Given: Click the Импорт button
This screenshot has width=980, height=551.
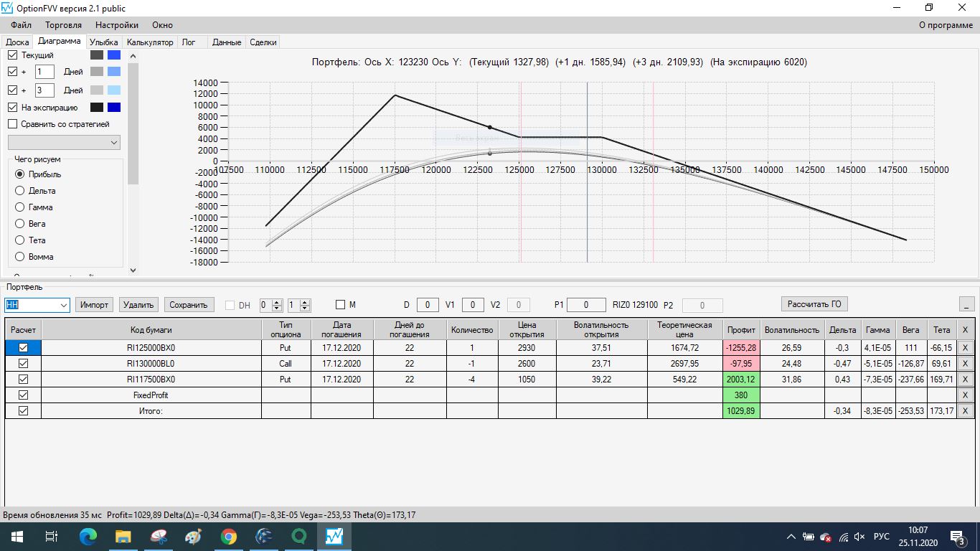Looking at the screenshot, I should click(95, 305).
